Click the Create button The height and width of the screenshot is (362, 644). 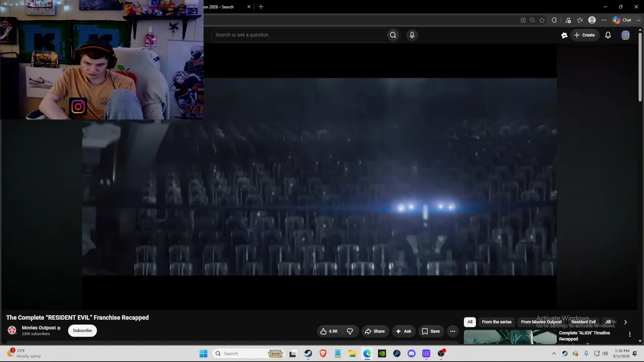(585, 35)
